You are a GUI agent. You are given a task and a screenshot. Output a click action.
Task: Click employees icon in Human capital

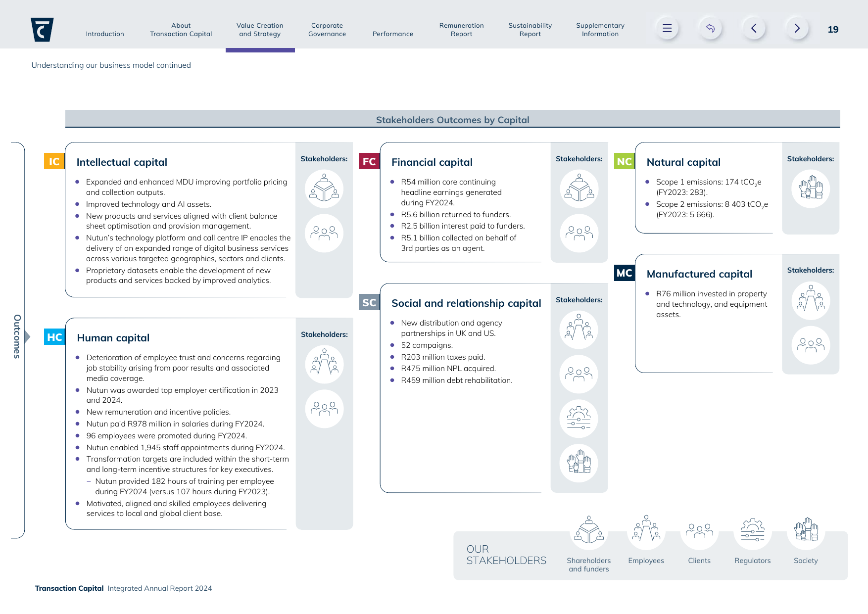click(x=324, y=365)
